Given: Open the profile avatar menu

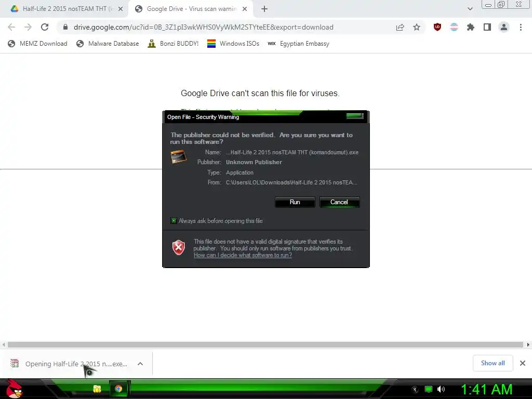Looking at the screenshot, I should point(504,27).
